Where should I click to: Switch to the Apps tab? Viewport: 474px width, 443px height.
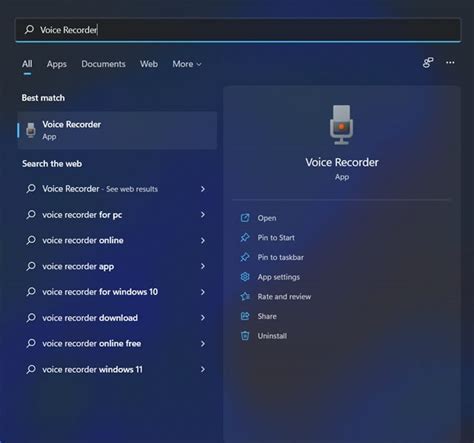(57, 64)
